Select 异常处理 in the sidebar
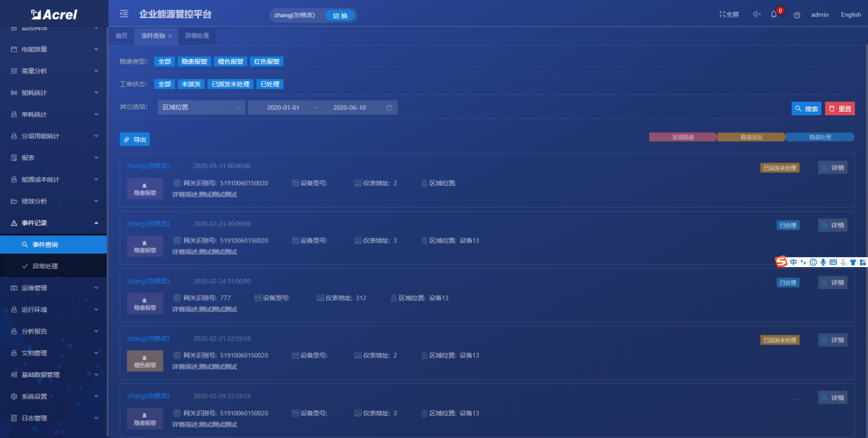This screenshot has height=438, width=868. pyautogui.click(x=54, y=266)
